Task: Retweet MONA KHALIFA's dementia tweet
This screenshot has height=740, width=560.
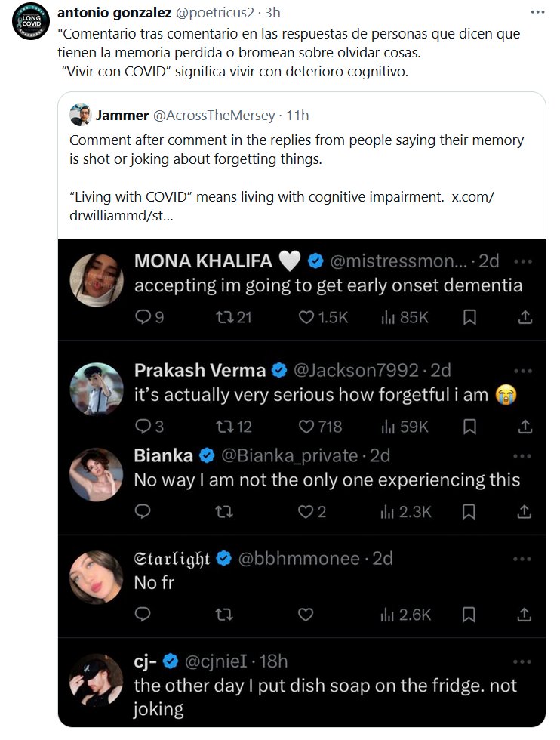Action: pos(224,318)
